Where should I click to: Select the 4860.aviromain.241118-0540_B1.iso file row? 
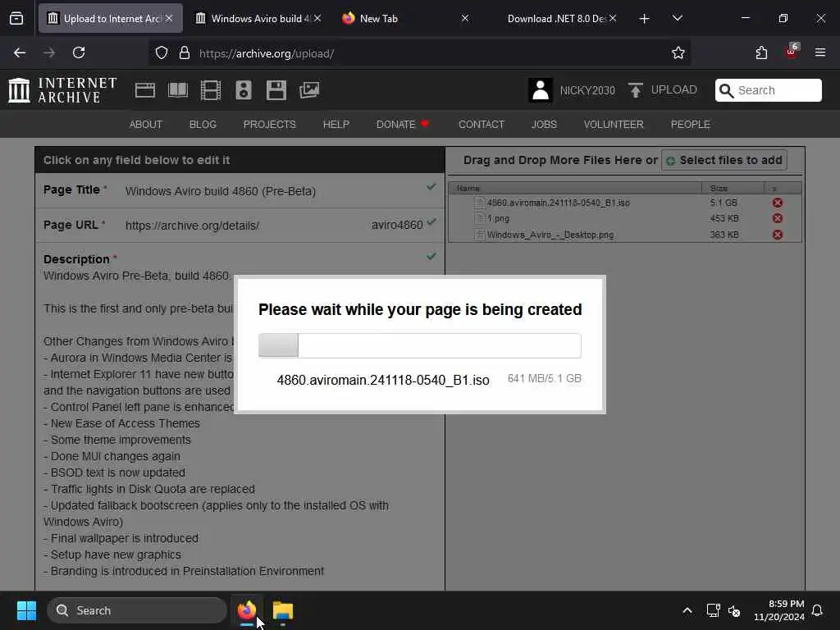pyautogui.click(x=624, y=203)
